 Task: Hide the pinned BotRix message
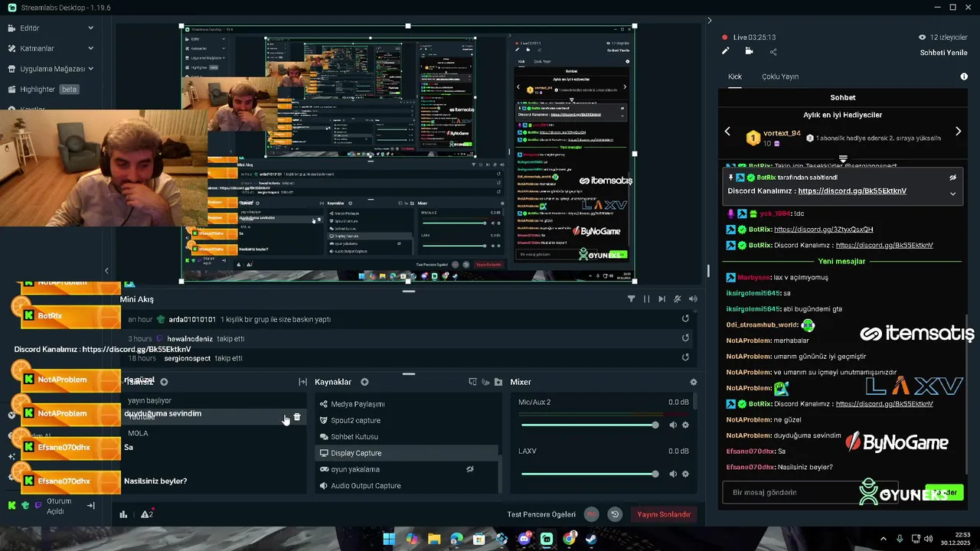point(953,178)
